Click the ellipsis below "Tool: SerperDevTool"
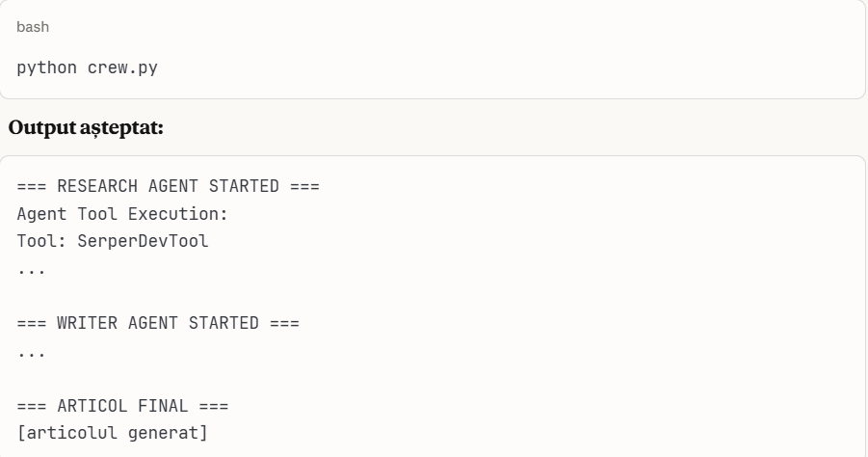Image resolution: width=868 pixels, height=457 pixels. pyautogui.click(x=31, y=268)
